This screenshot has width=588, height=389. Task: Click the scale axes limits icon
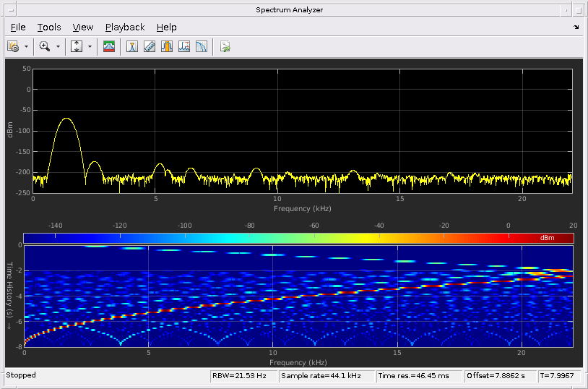tap(77, 46)
